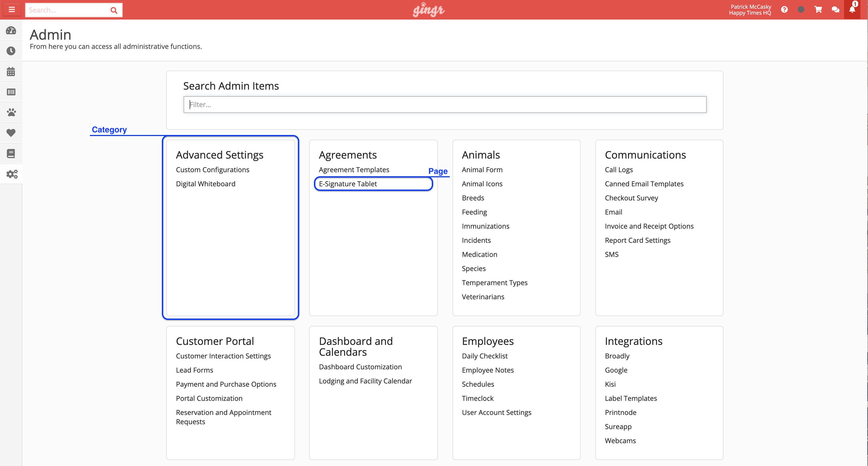This screenshot has width=868, height=466.
Task: Open Schedules under Employees
Action: [478, 385]
